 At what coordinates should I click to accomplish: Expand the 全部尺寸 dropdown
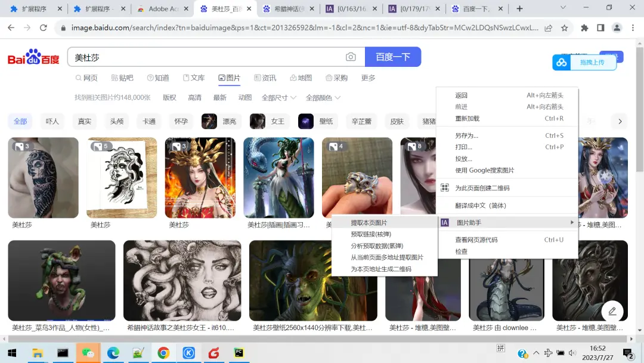point(275,97)
